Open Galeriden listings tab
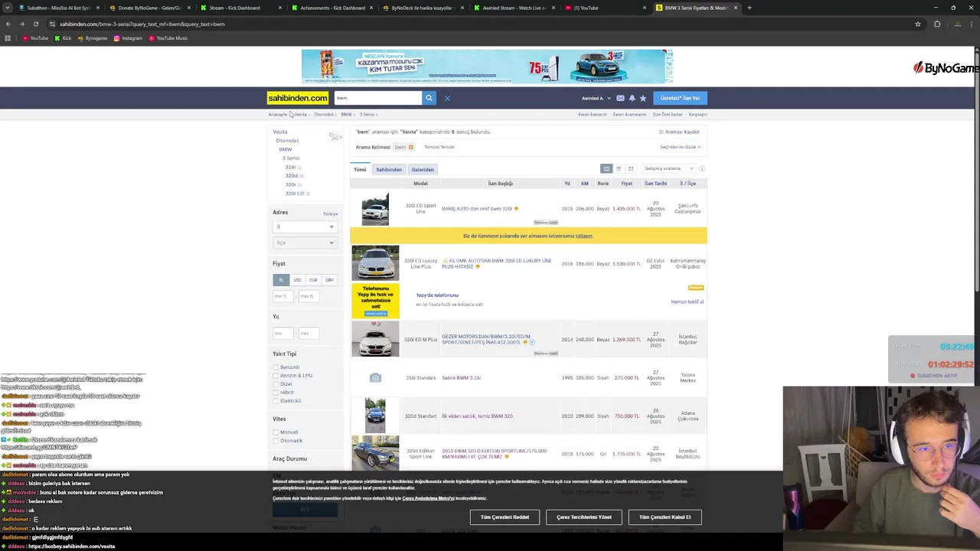 [x=423, y=169]
